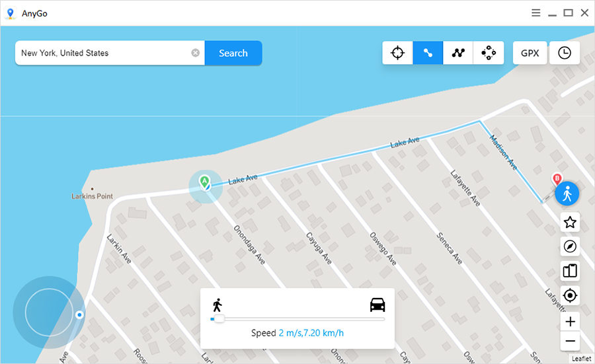595x364 pixels.
Task: Open the Leaflet attribution link
Action: 581,358
